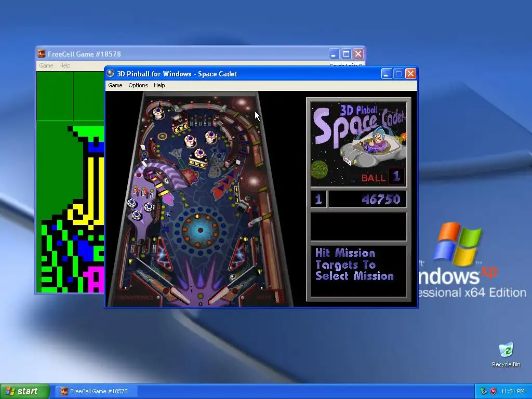Image resolution: width=532 pixels, height=399 pixels.
Task: Click the network connection tray icon
Action: (484, 391)
